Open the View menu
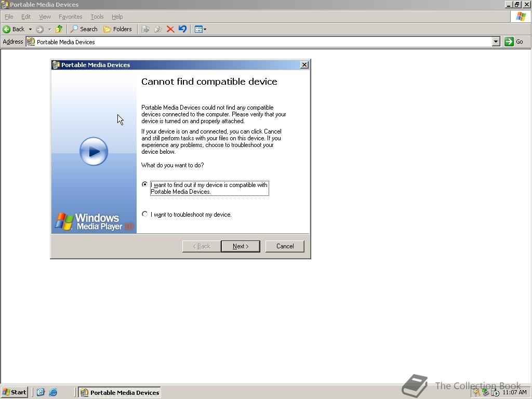The height and width of the screenshot is (399, 532). [45, 17]
